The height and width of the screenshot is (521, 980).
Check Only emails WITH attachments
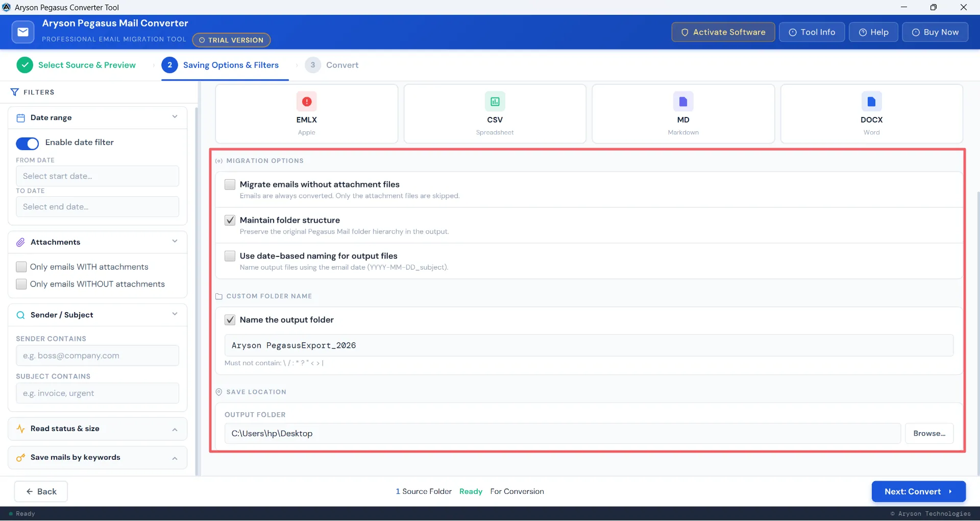[x=21, y=267]
